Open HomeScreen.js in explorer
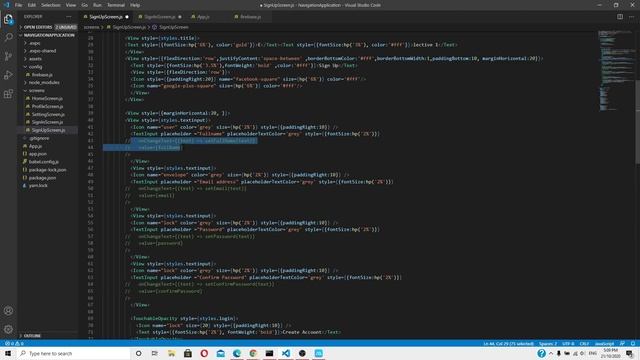The height and width of the screenshot is (360, 640). point(47,98)
